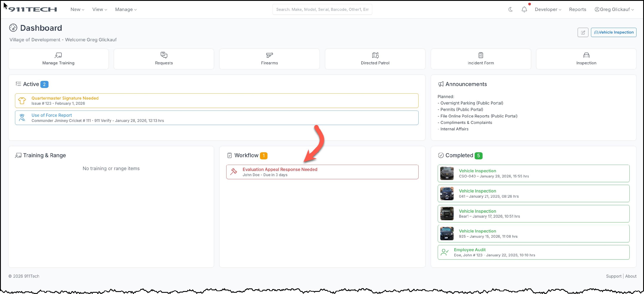Screen dimensions: 644x294
Task: Click the main search input field
Action: [x=322, y=9]
